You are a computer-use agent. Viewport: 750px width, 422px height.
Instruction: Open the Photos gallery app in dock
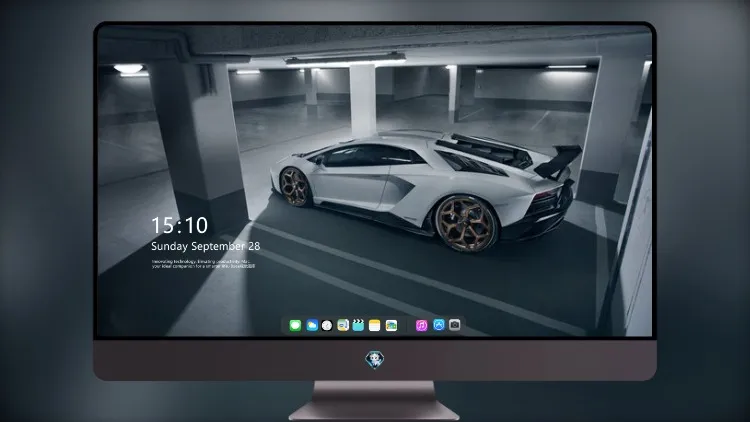pos(391,325)
